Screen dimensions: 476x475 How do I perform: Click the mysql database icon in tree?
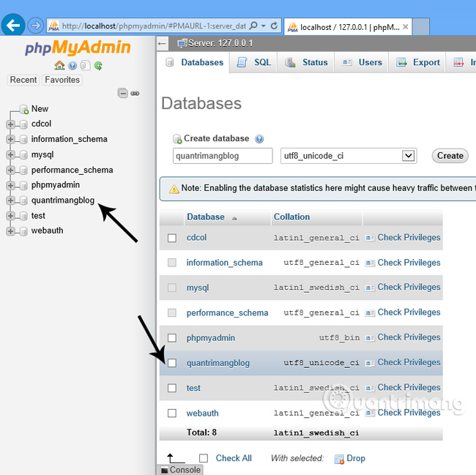click(x=23, y=154)
